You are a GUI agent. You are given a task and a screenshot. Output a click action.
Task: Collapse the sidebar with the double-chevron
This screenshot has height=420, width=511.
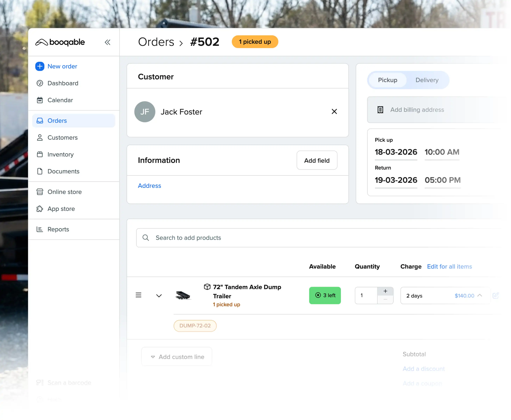click(x=108, y=42)
